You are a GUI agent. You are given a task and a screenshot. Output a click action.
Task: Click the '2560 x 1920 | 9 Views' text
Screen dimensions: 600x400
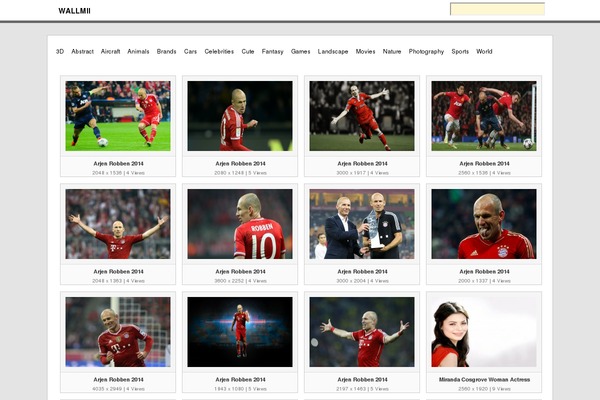484,389
